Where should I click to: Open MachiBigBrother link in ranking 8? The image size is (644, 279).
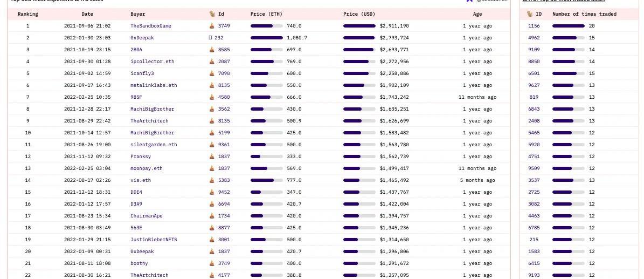click(x=153, y=110)
